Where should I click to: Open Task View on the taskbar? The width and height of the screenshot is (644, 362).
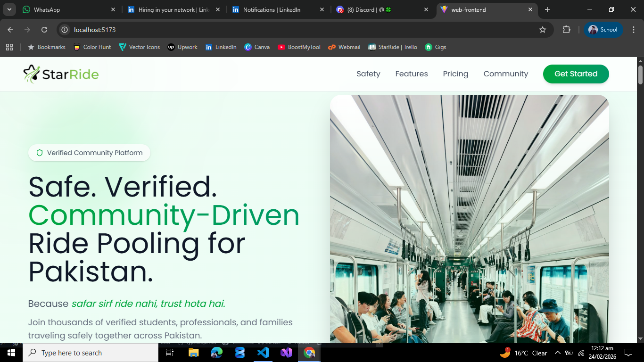(170, 353)
